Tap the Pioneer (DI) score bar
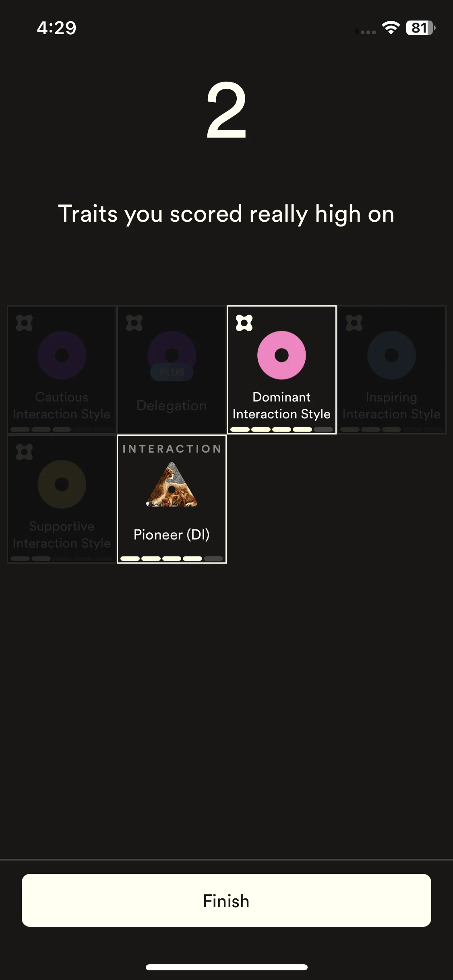 (172, 558)
